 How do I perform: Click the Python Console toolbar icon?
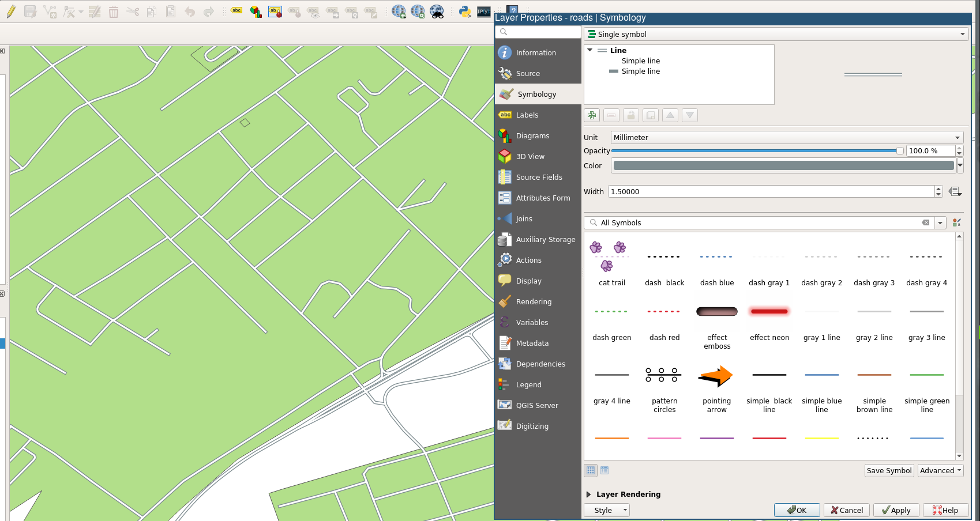[464, 12]
